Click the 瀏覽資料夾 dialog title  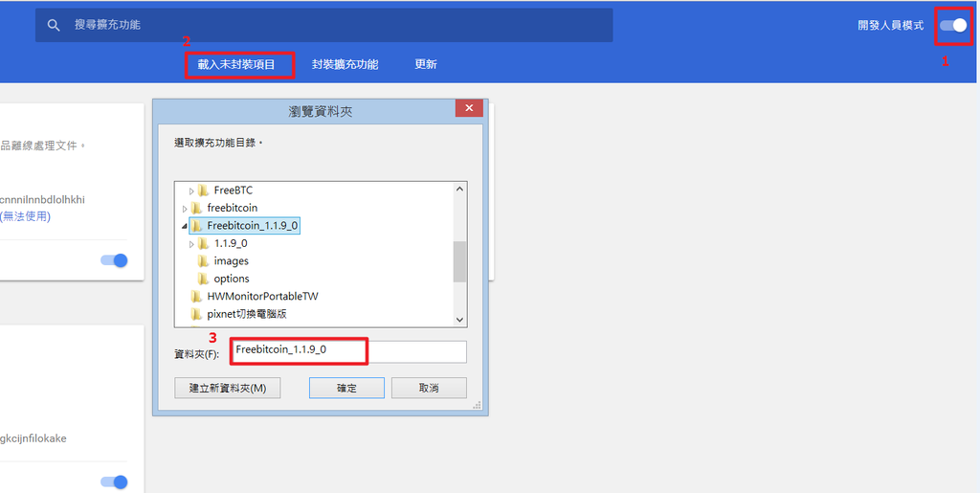(x=321, y=111)
